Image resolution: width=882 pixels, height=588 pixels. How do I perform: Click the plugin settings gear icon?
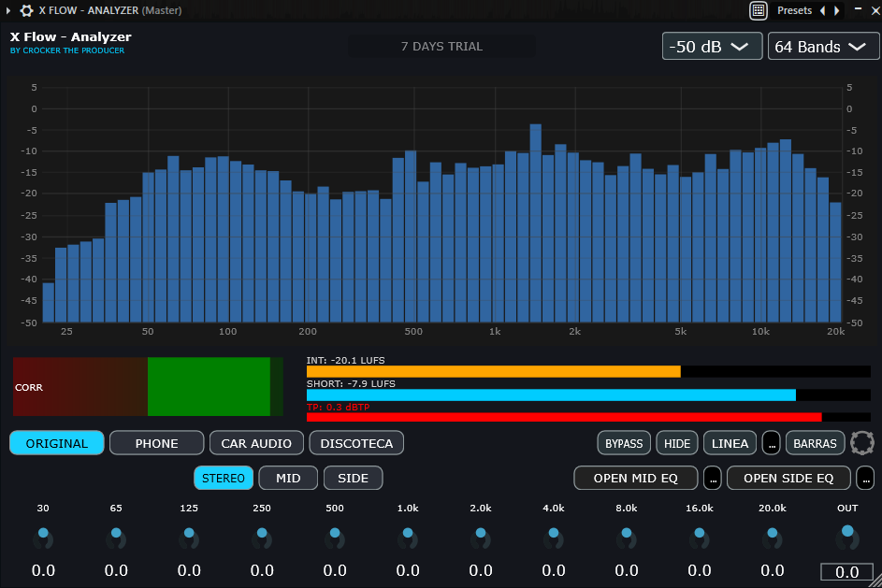(x=26, y=10)
